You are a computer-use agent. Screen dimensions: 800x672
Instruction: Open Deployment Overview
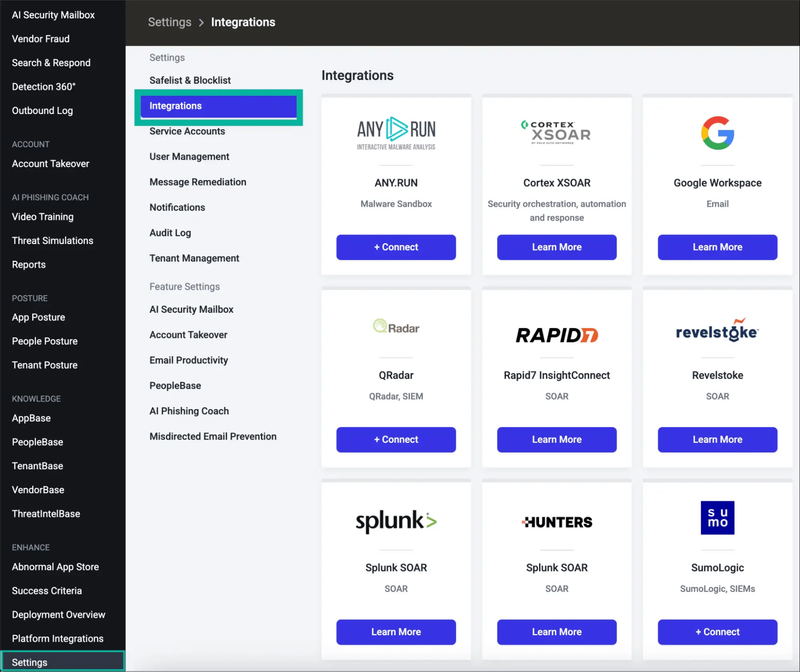(58, 615)
